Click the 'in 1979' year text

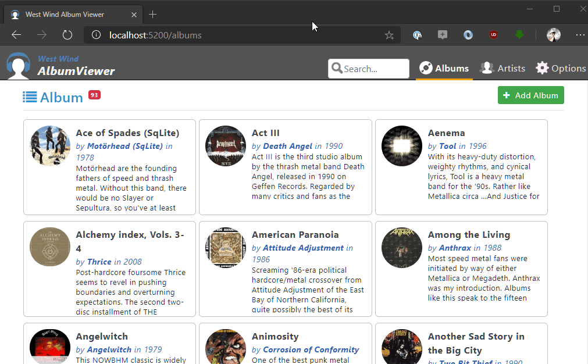(148, 350)
